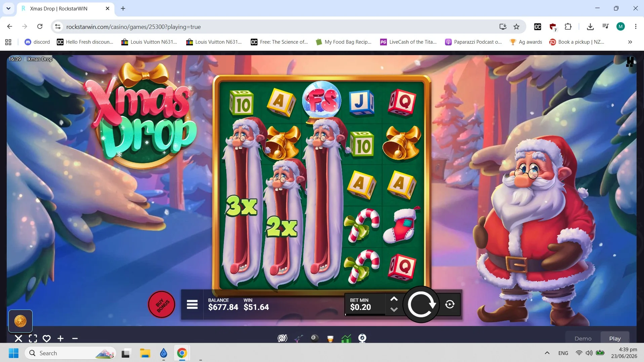Close the game with the X icon

18,338
